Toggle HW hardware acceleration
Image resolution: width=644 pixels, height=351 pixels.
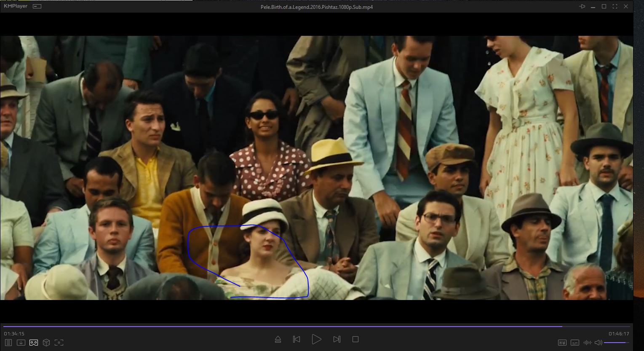click(562, 343)
